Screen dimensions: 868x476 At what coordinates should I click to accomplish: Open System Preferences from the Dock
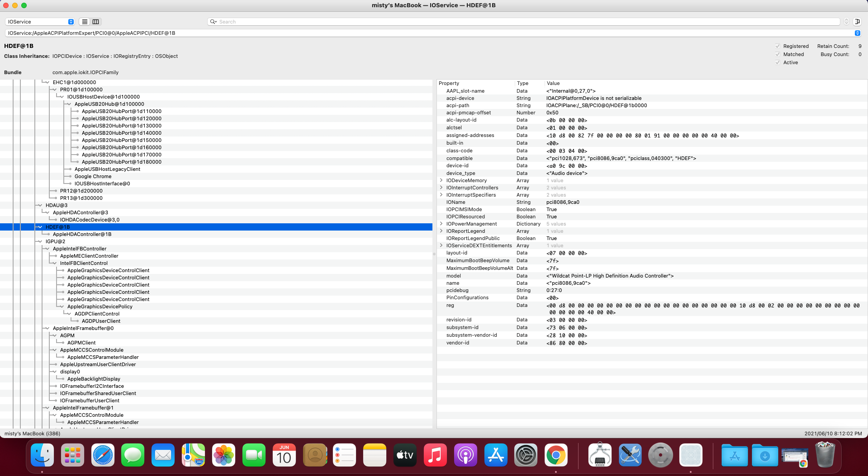point(526,455)
